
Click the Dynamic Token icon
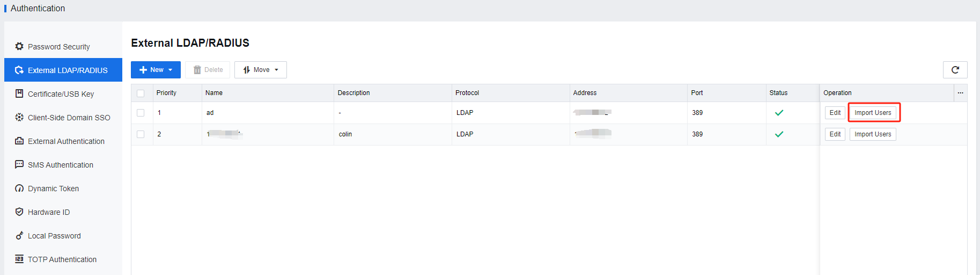click(x=19, y=189)
